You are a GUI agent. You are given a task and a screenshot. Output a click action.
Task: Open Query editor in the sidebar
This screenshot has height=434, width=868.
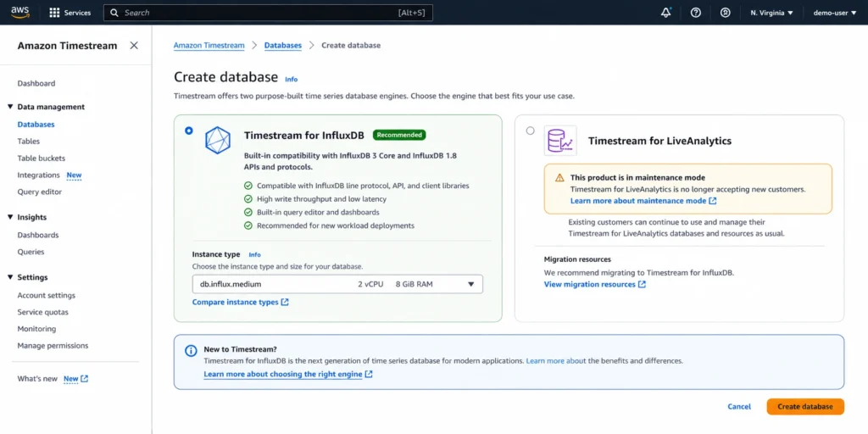click(40, 192)
